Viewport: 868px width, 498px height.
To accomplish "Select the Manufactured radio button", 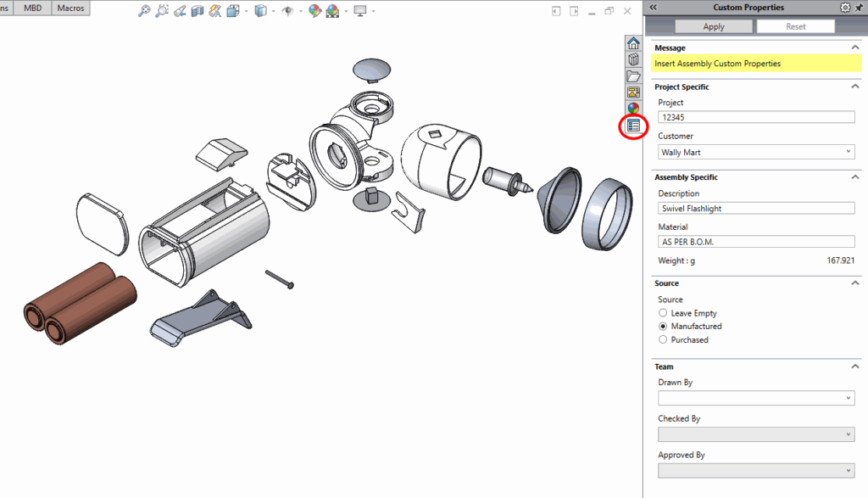I will click(664, 327).
